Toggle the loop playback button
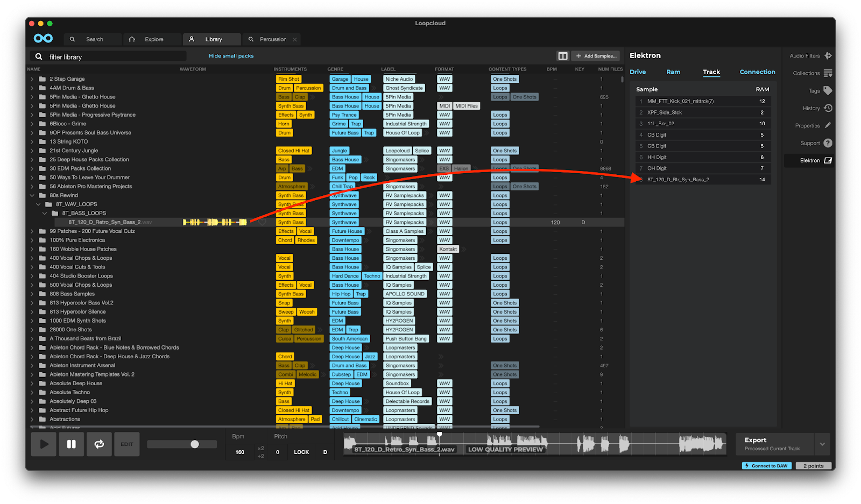The image size is (861, 504). (x=99, y=444)
